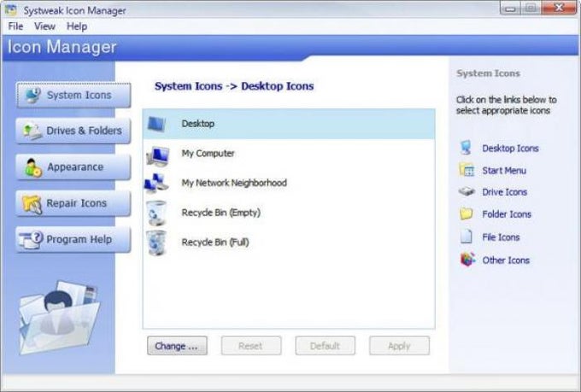
Task: Click the colorful cube icon beside Other Icons
Action: [467, 259]
